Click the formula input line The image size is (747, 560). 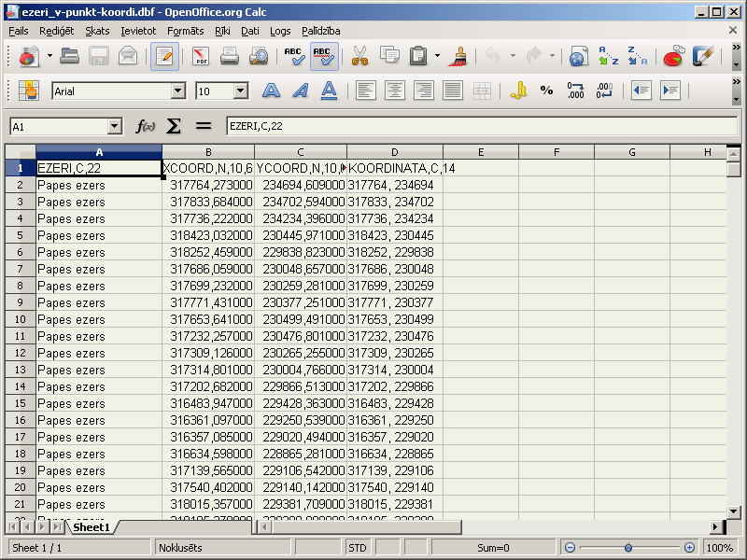click(x=482, y=126)
